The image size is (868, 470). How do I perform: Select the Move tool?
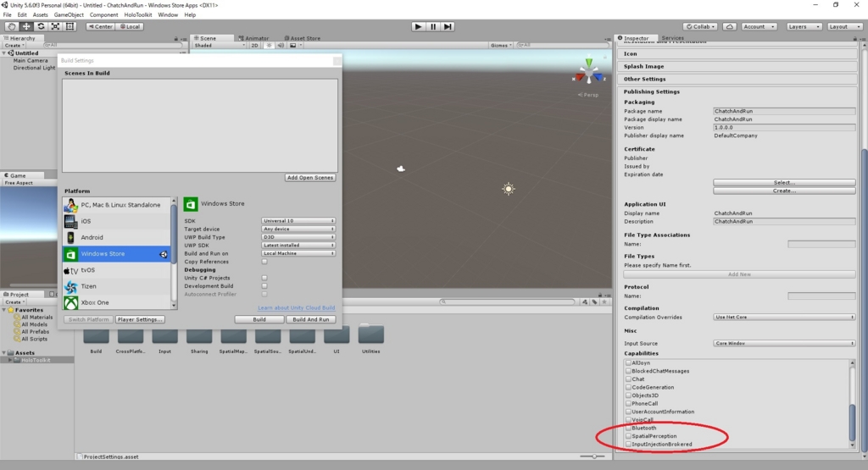pos(26,26)
